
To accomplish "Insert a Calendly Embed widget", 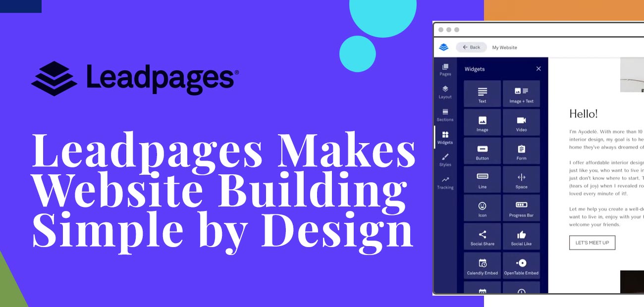I will coord(482,265).
